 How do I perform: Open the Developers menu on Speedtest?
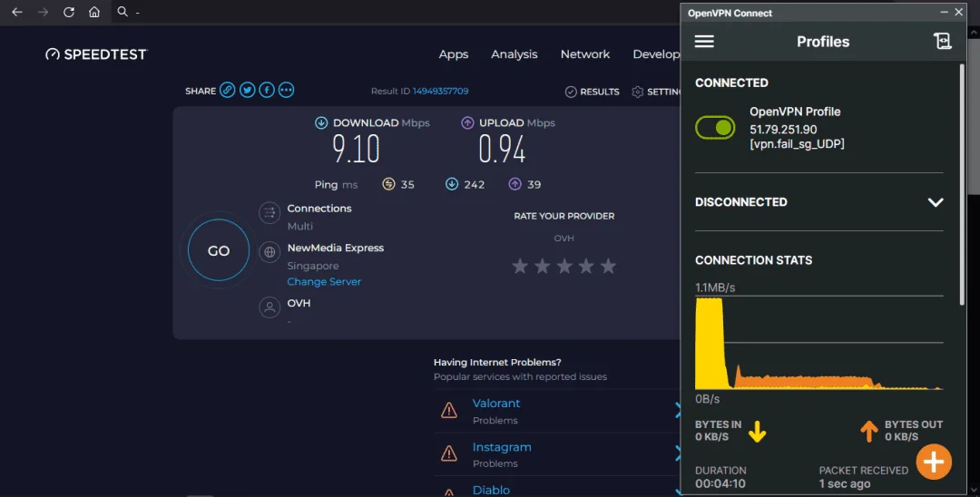[656, 54]
